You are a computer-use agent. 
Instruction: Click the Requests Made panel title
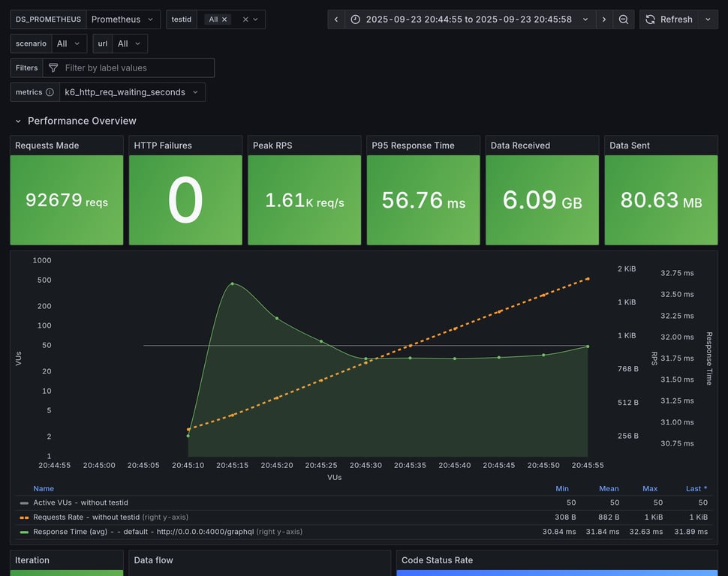47,145
